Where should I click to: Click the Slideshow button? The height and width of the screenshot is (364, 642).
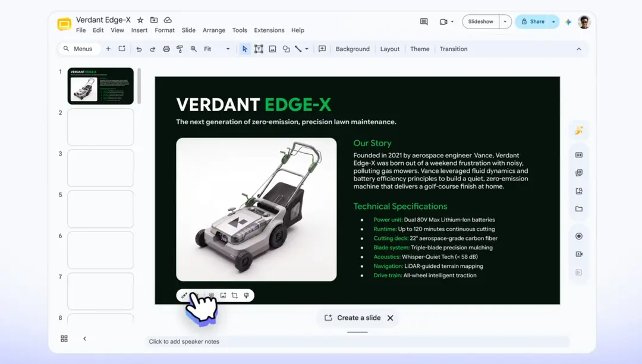481,22
